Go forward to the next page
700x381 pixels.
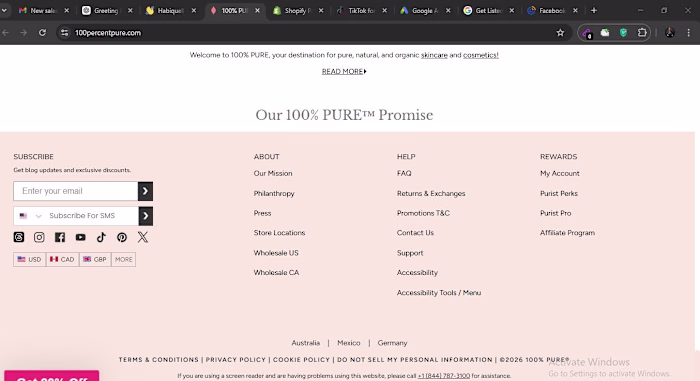coord(24,33)
